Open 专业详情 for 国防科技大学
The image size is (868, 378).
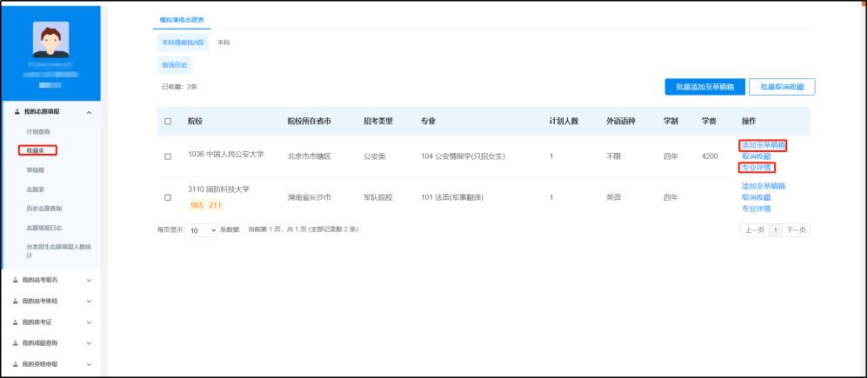tap(756, 209)
